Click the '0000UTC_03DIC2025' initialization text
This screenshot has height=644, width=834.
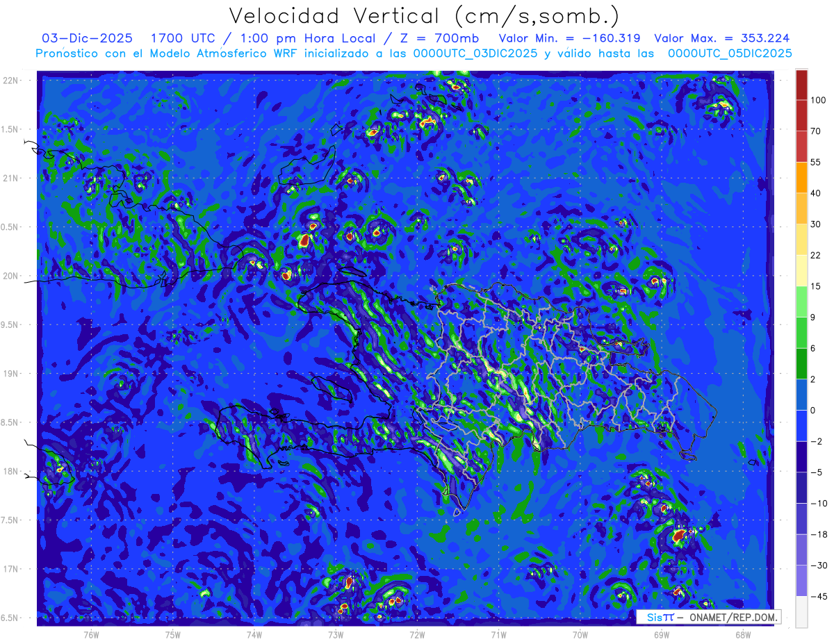tap(475, 53)
